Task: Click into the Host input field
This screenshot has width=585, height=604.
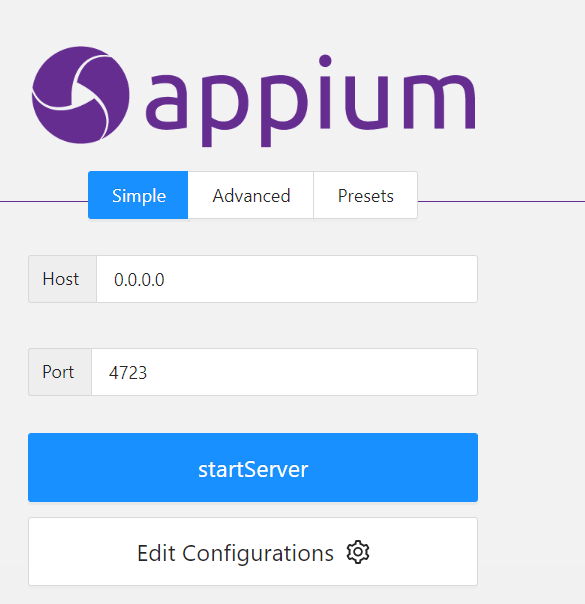Action: tap(287, 279)
